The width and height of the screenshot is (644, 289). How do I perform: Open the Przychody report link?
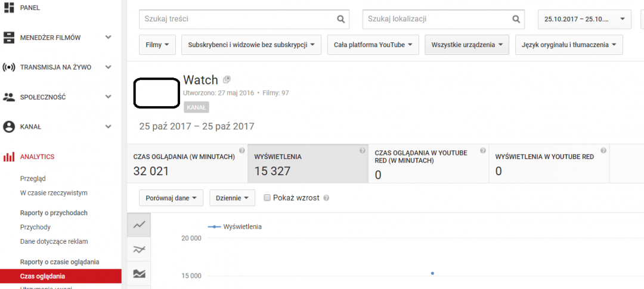[35, 227]
